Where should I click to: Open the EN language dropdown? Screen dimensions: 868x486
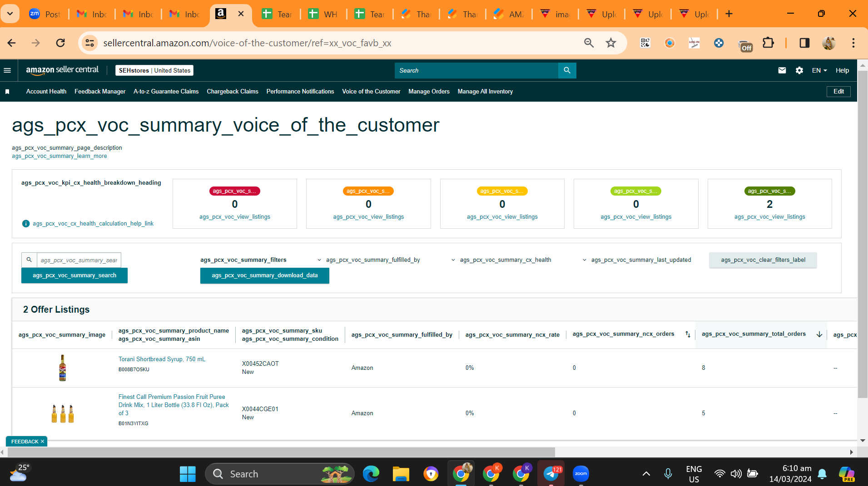[x=819, y=70]
